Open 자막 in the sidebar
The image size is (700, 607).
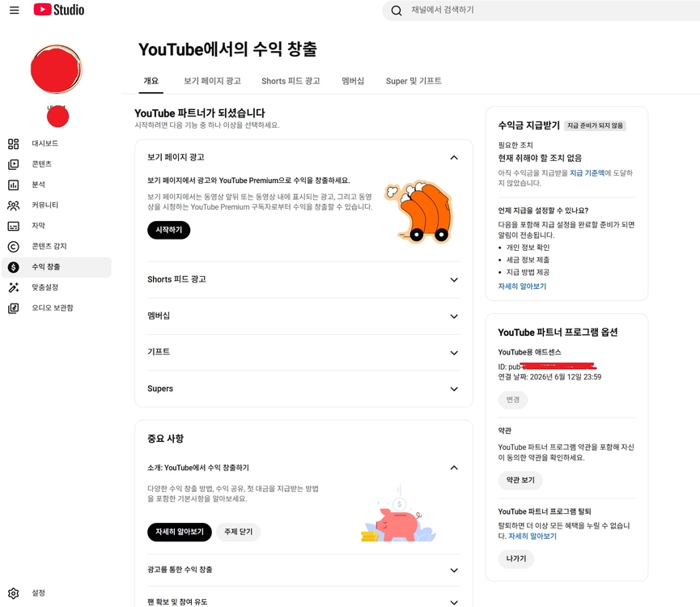pos(38,225)
